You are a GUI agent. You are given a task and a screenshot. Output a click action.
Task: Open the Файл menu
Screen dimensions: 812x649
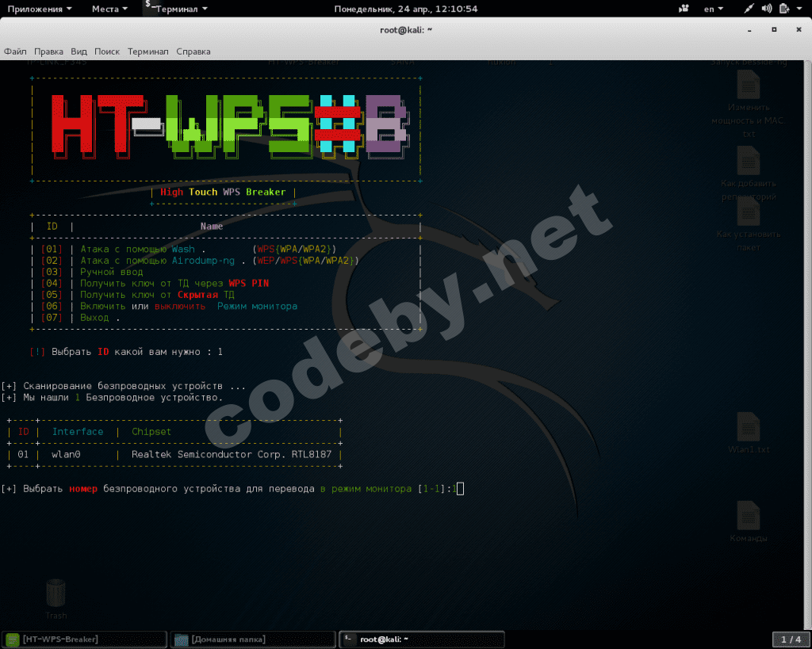tap(15, 52)
